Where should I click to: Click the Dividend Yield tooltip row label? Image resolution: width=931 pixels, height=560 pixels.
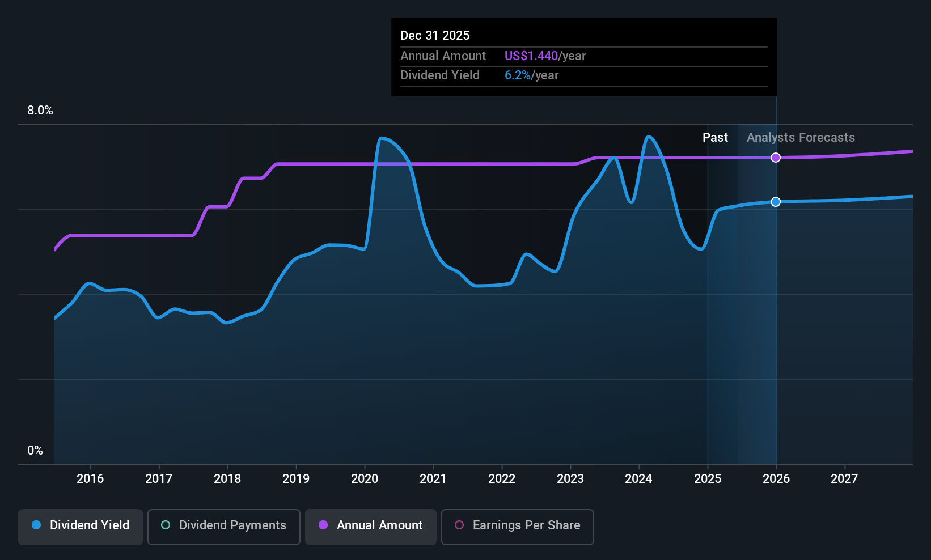(439, 75)
